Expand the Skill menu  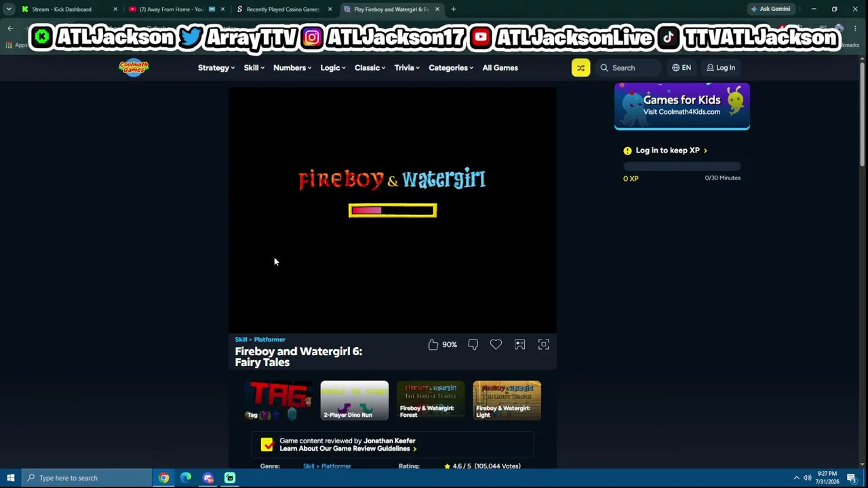click(x=254, y=68)
